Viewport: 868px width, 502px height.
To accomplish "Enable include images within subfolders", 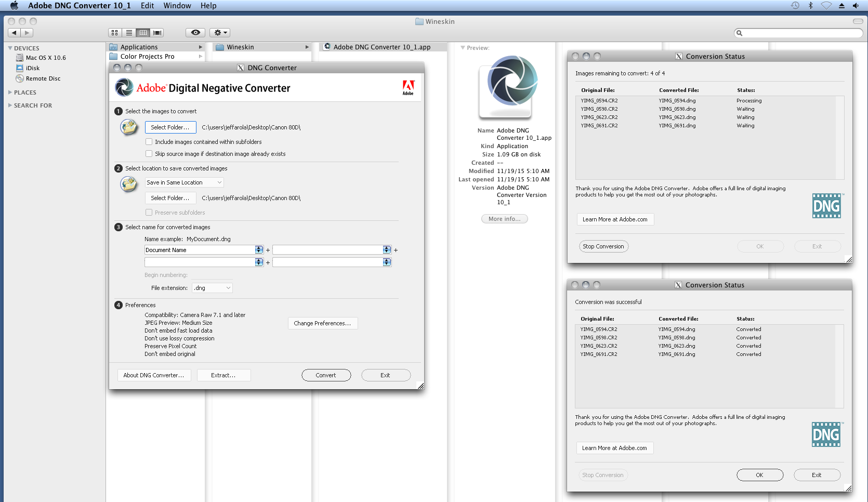I will tap(149, 142).
